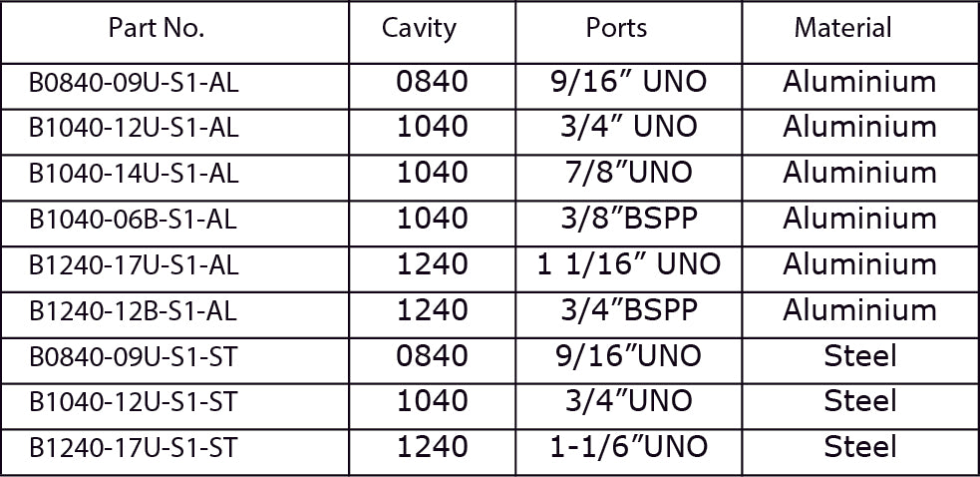Click the Steel cell in B0840-09U-S1-ST row
Image resolution: width=980 pixels, height=477 pixels.
point(860,355)
